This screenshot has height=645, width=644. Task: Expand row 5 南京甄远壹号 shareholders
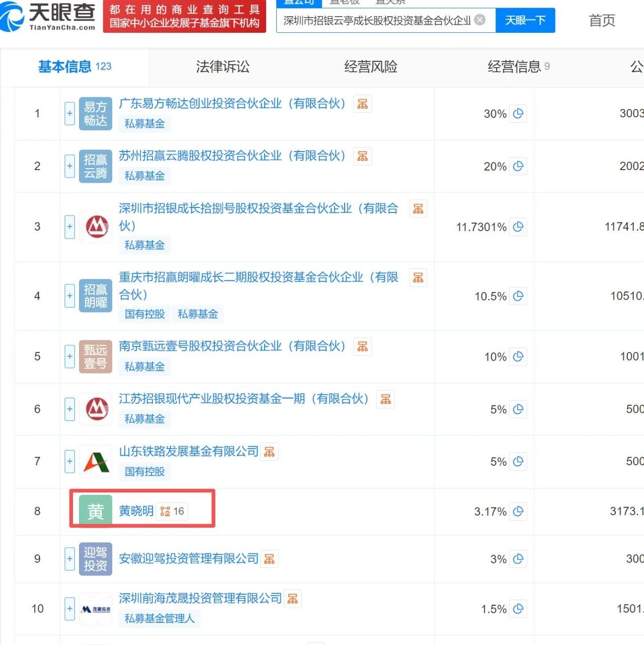pos(70,356)
